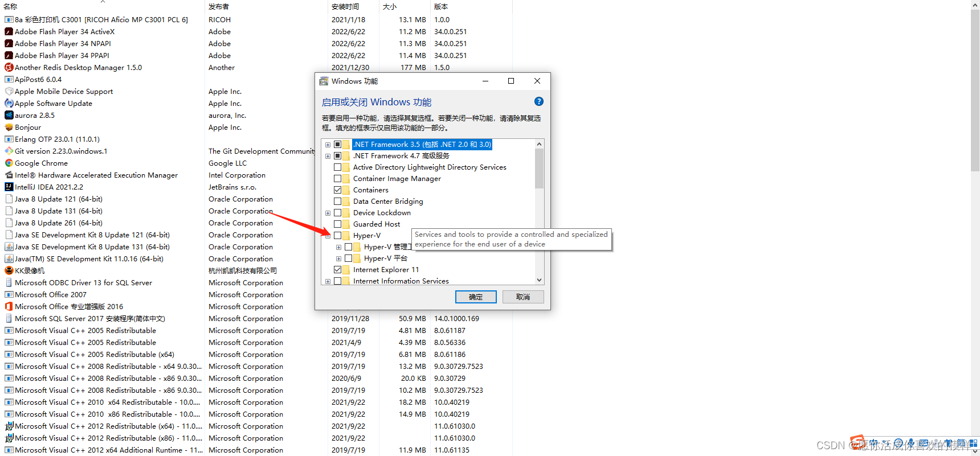The image size is (980, 456).
Task: Toggle the .NET Framework 4.7 高级服务 checkbox
Action: click(337, 155)
